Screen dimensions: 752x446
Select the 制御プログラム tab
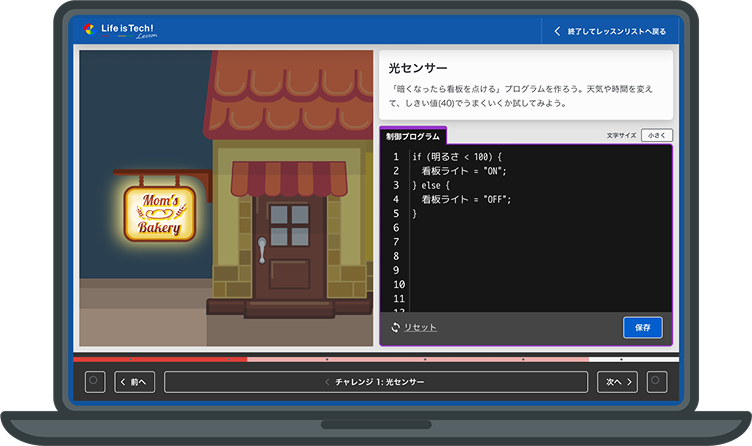tap(413, 136)
